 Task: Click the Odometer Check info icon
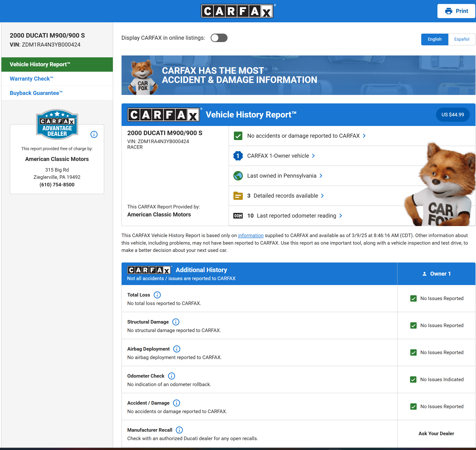click(172, 376)
